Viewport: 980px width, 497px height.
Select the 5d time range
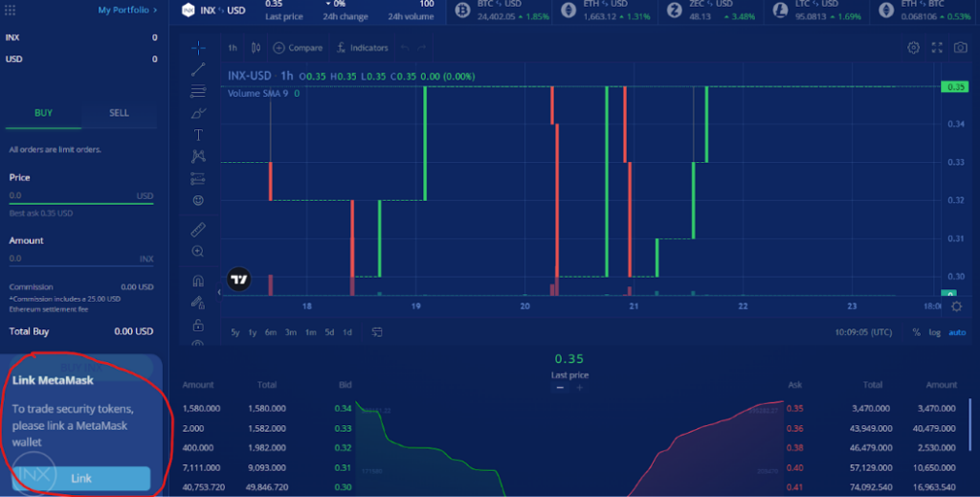click(x=329, y=332)
